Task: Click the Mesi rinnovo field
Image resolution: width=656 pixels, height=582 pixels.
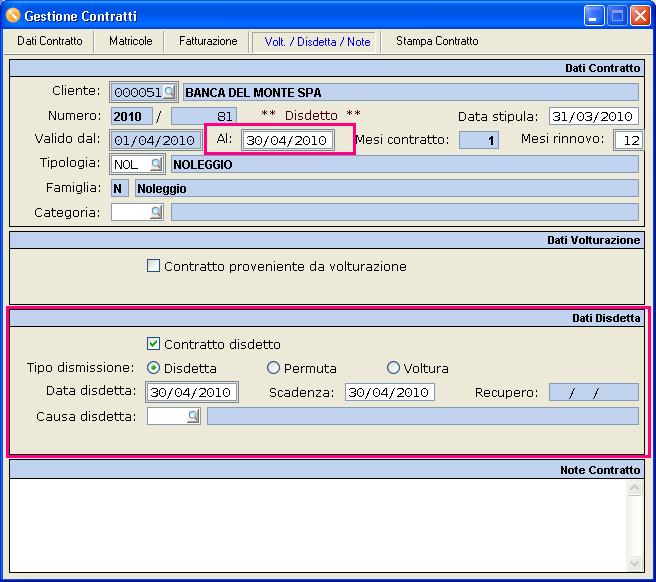Action: pyautogui.click(x=628, y=140)
